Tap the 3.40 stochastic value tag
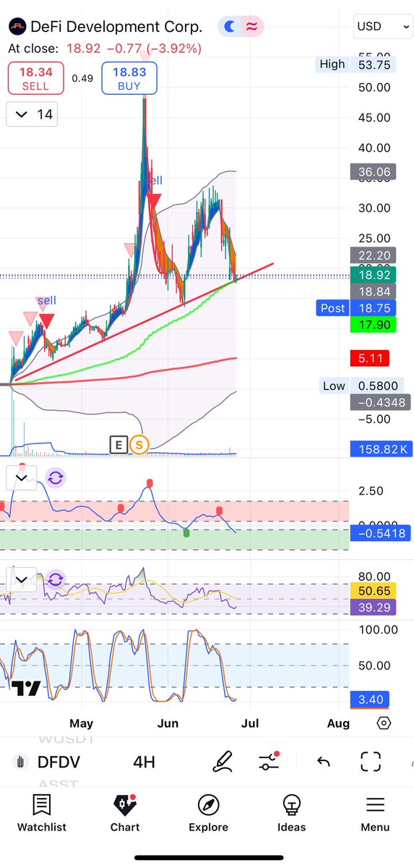414x868 pixels. click(368, 699)
